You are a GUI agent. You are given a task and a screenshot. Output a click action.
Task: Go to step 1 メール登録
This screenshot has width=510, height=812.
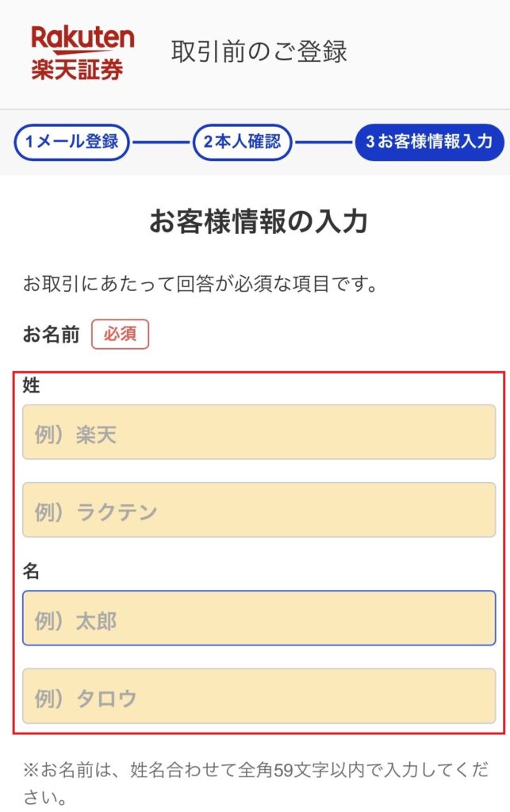[x=71, y=143]
